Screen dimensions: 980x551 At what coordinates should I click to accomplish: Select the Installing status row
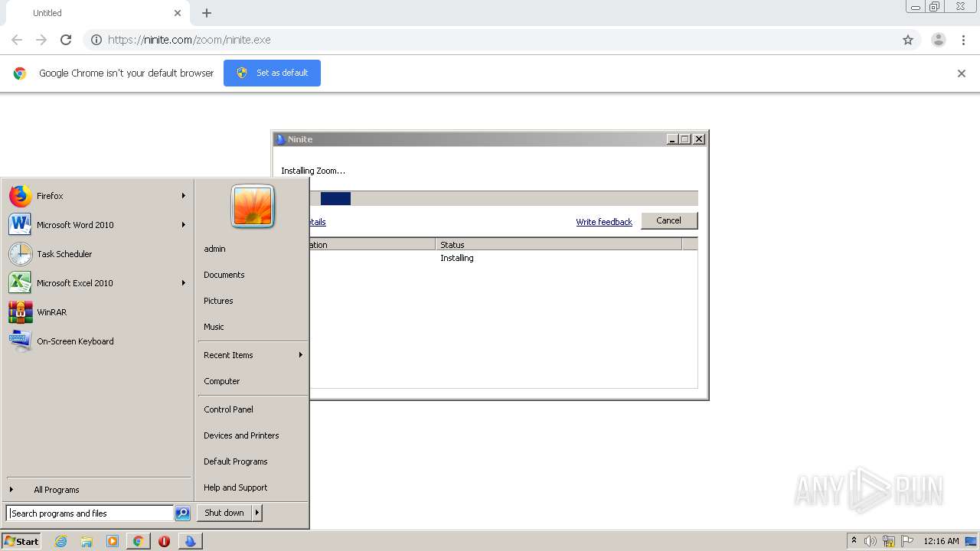click(504, 258)
